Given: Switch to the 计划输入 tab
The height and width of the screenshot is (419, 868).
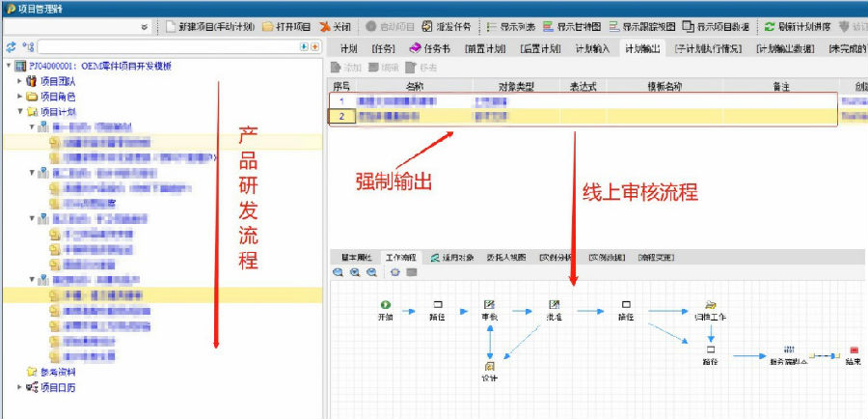Looking at the screenshot, I should (x=594, y=48).
